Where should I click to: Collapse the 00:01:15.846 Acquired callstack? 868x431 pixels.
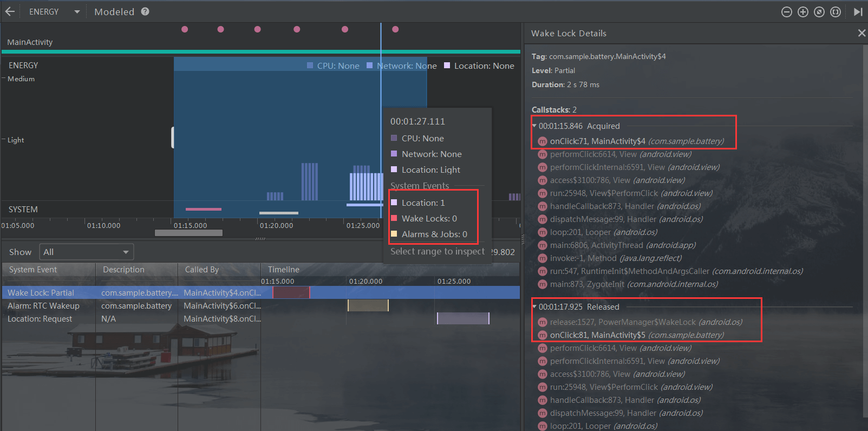click(x=534, y=126)
